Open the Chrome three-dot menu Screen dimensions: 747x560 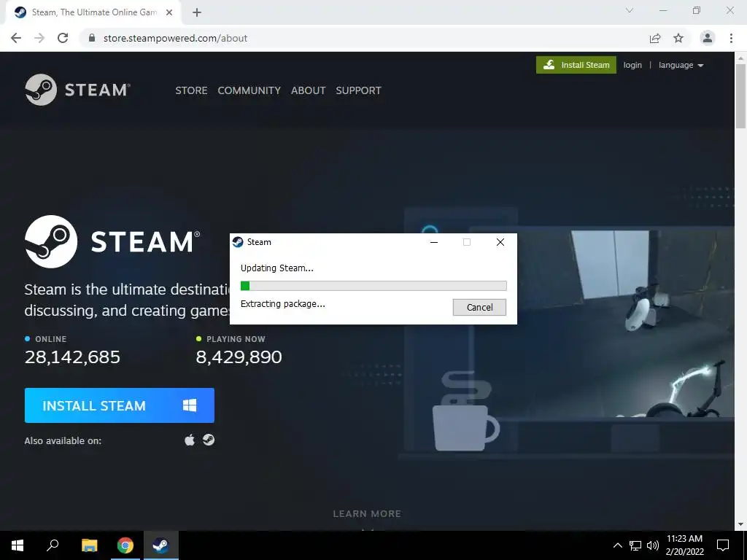pyautogui.click(x=731, y=38)
